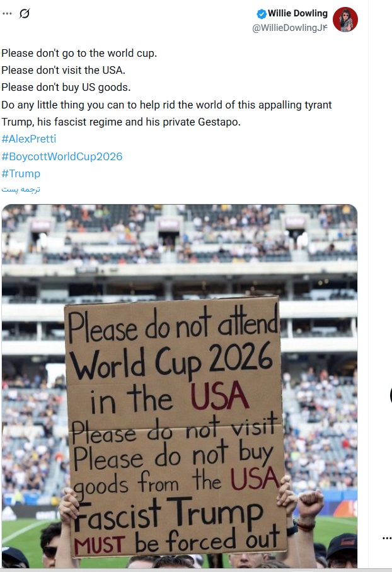Open the @WillieDowlingJ handle link
392x572 pixels.
coord(290,28)
